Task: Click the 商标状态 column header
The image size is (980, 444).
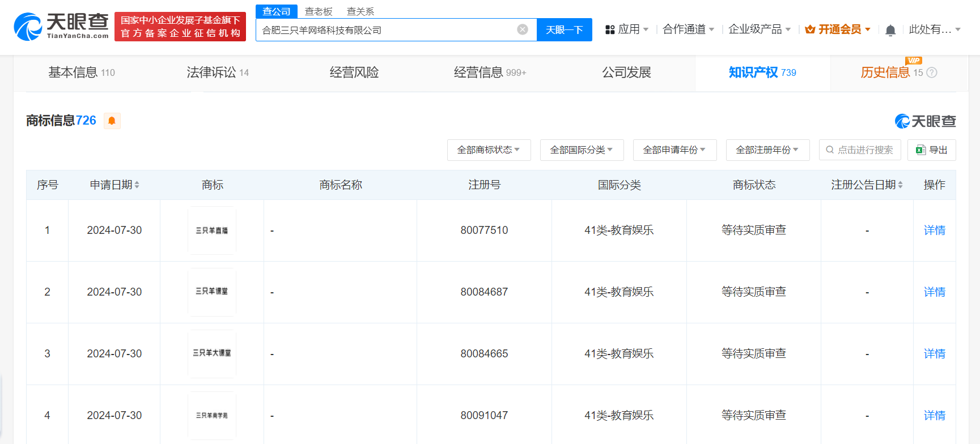Action: [754, 185]
